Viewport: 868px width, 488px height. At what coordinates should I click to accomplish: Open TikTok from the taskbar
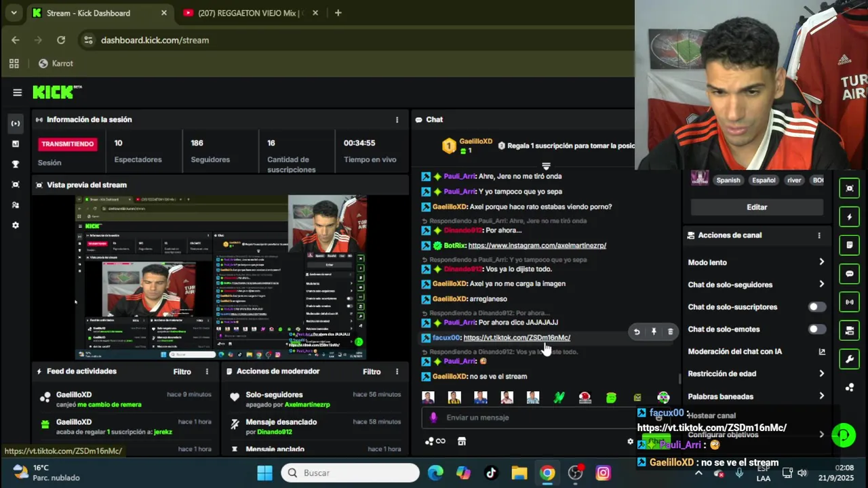[491, 473]
